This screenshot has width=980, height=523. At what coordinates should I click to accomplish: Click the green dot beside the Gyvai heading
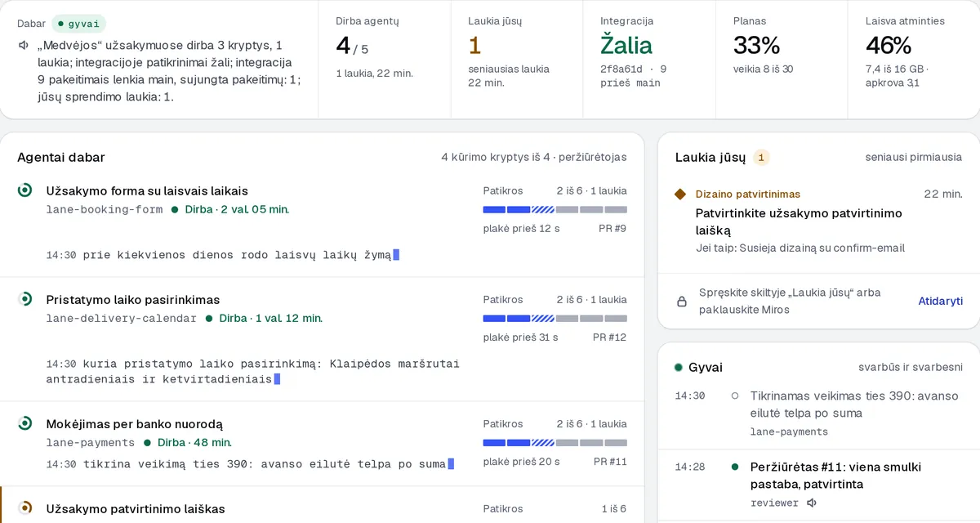(679, 368)
